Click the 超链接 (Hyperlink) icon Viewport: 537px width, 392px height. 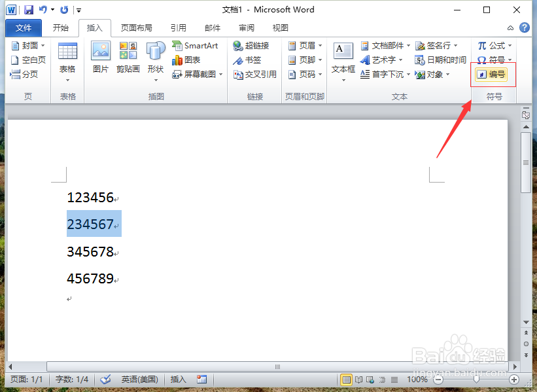[251, 46]
